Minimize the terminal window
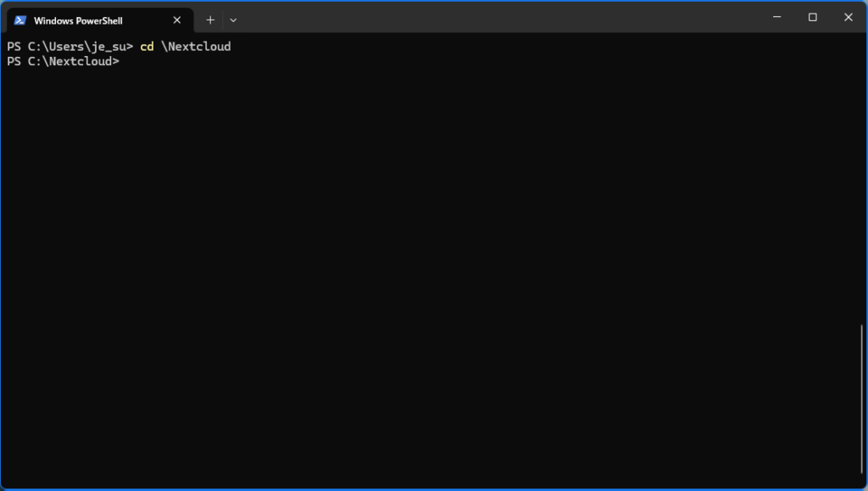 click(x=776, y=17)
